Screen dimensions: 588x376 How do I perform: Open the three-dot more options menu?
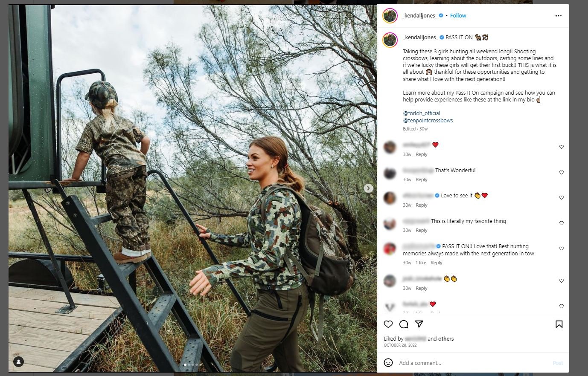coord(559,16)
